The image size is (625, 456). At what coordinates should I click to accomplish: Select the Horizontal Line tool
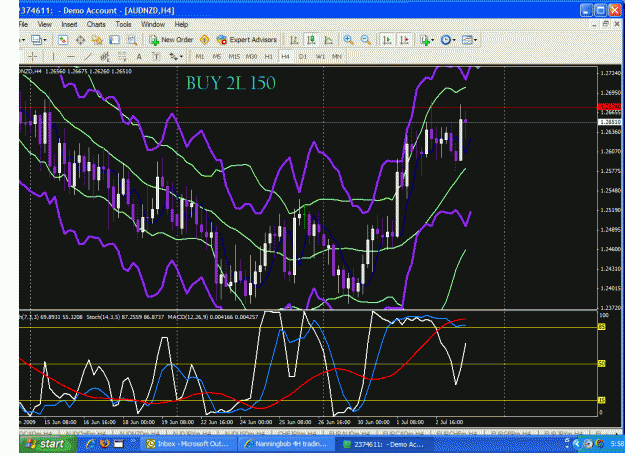(71, 57)
